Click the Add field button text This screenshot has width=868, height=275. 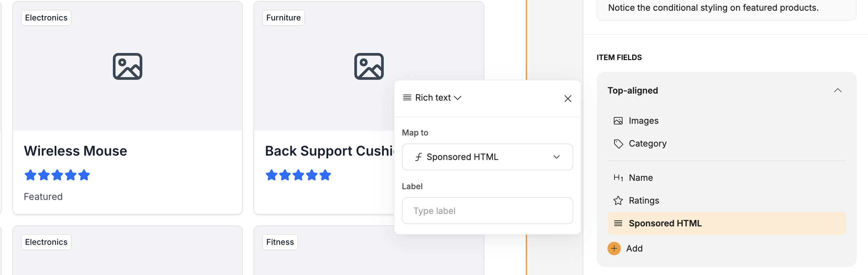(x=634, y=249)
